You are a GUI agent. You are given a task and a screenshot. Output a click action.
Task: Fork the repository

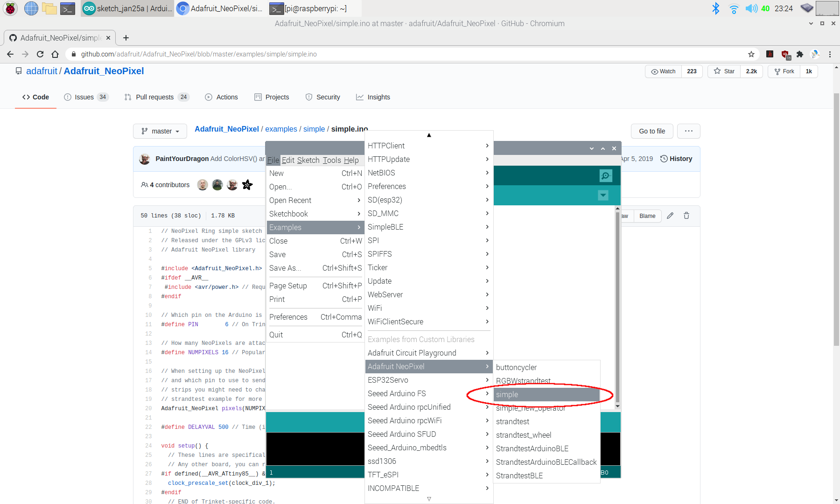coord(784,71)
